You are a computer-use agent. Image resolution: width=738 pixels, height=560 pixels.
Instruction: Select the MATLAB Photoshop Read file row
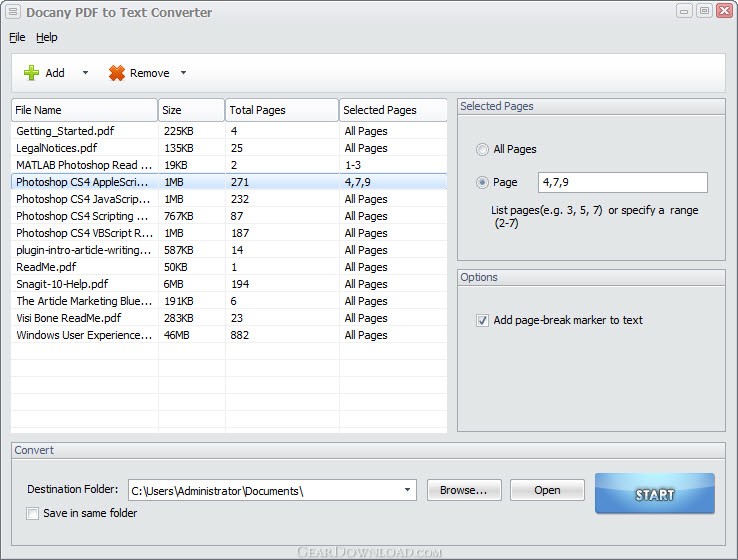coord(229,165)
